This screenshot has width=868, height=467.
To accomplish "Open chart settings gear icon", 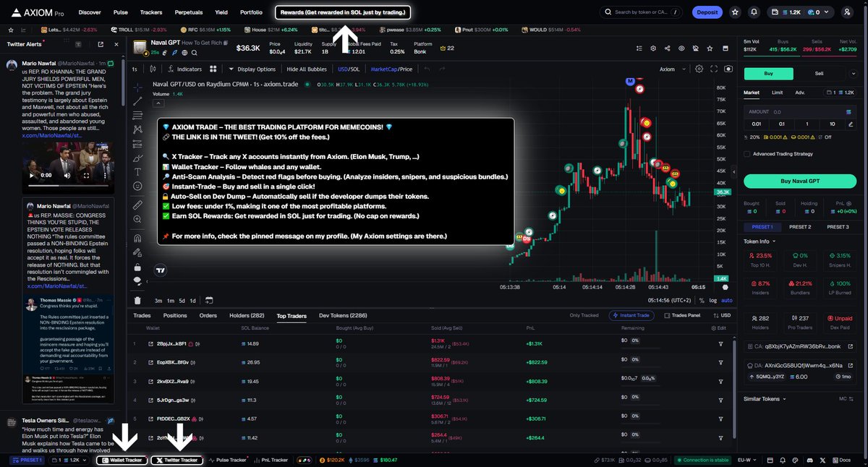I will (x=699, y=69).
